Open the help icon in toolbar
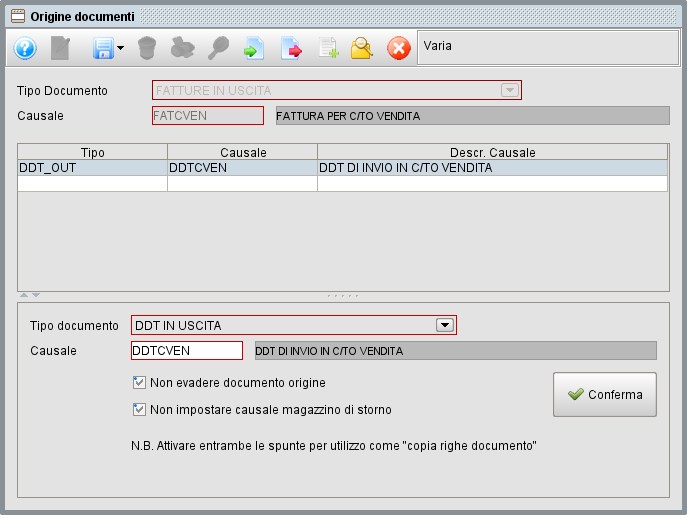Screen dimensions: 687x515 [x=25, y=48]
